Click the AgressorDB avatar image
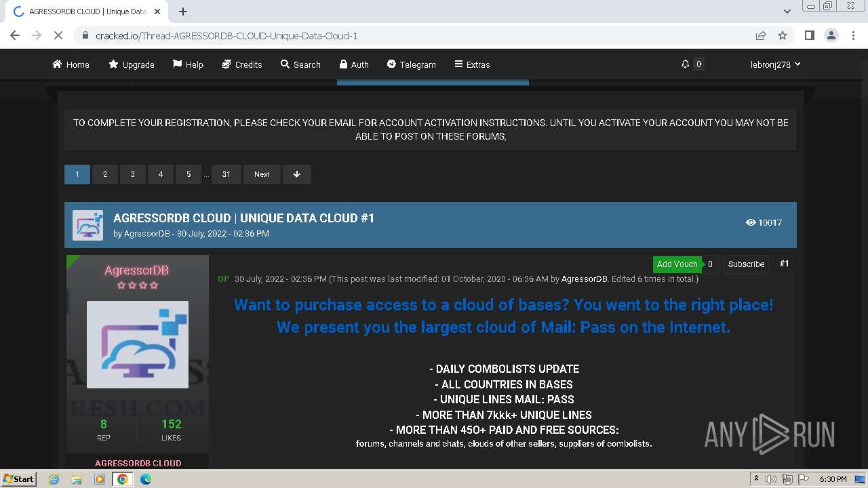 tap(138, 344)
